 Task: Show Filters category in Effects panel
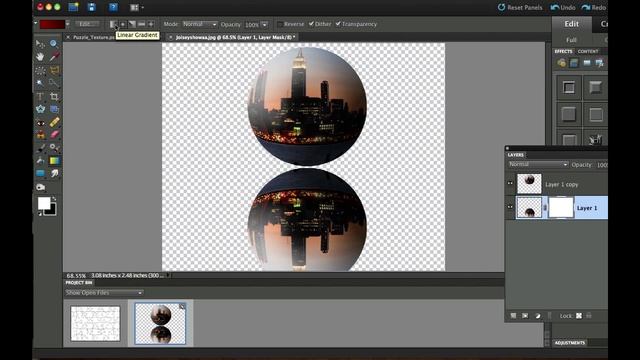562,63
